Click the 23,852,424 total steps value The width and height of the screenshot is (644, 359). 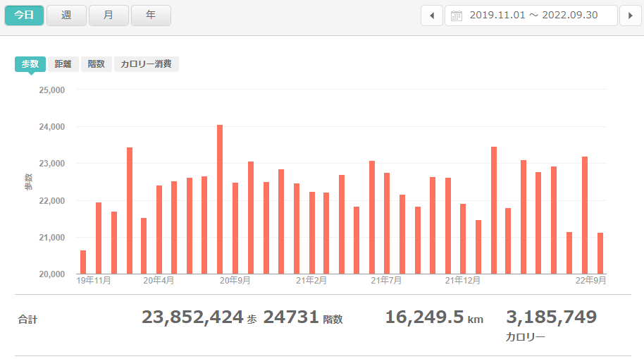click(192, 317)
